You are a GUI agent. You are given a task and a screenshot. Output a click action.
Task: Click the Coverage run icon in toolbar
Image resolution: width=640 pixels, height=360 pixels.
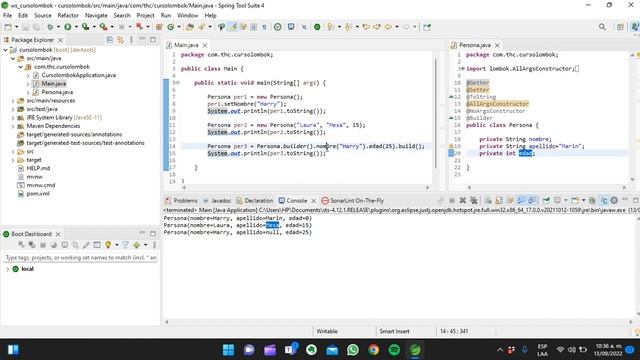[85, 27]
